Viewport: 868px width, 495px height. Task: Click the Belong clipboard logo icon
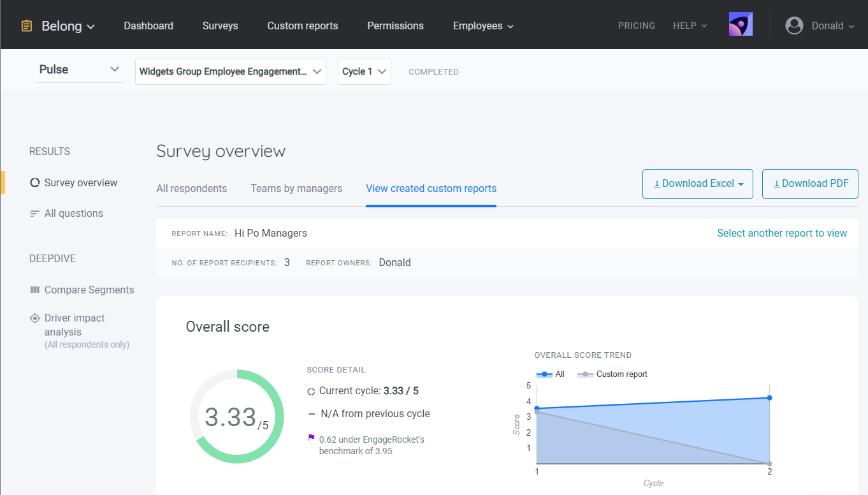pos(26,26)
